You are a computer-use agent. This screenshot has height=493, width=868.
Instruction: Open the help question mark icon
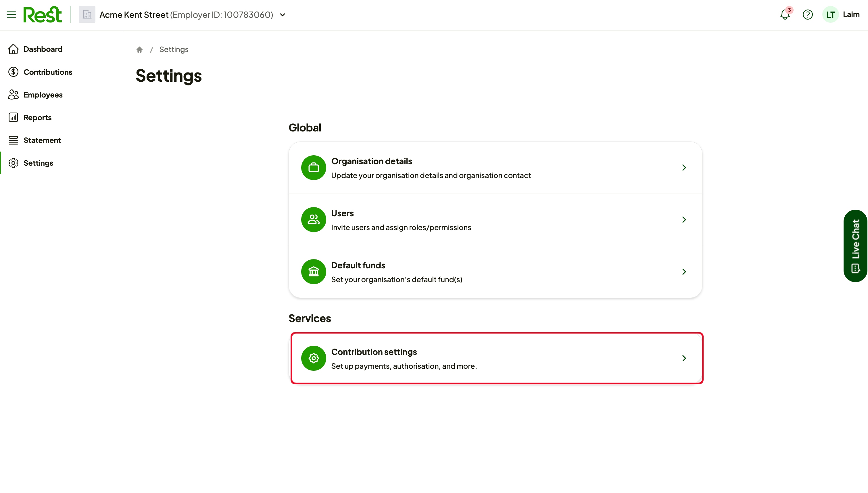(x=807, y=15)
